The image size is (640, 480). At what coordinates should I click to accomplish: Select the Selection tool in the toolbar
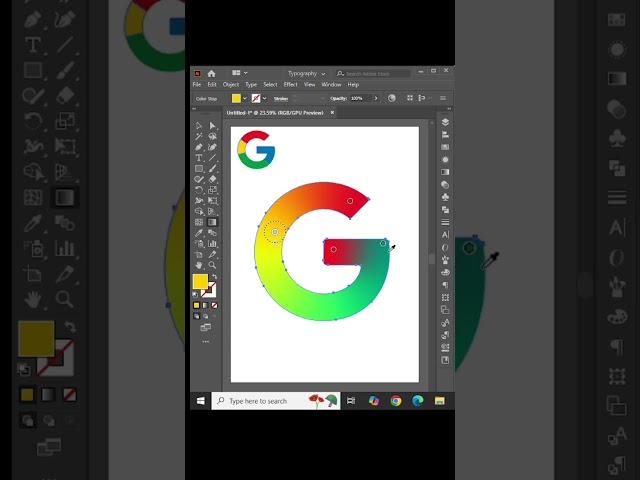point(199,126)
